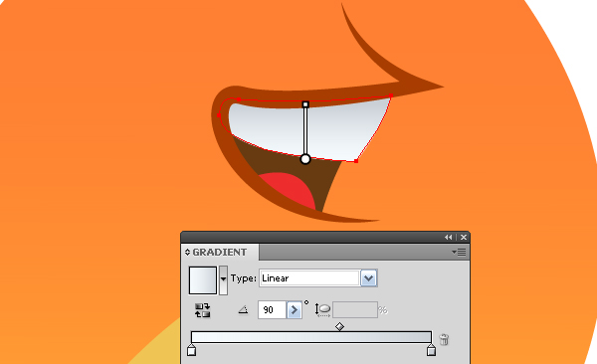Viewport: 597px width, 364px height.
Task: Cycle panel view via Gradient title arrows
Action: pyautogui.click(x=187, y=252)
